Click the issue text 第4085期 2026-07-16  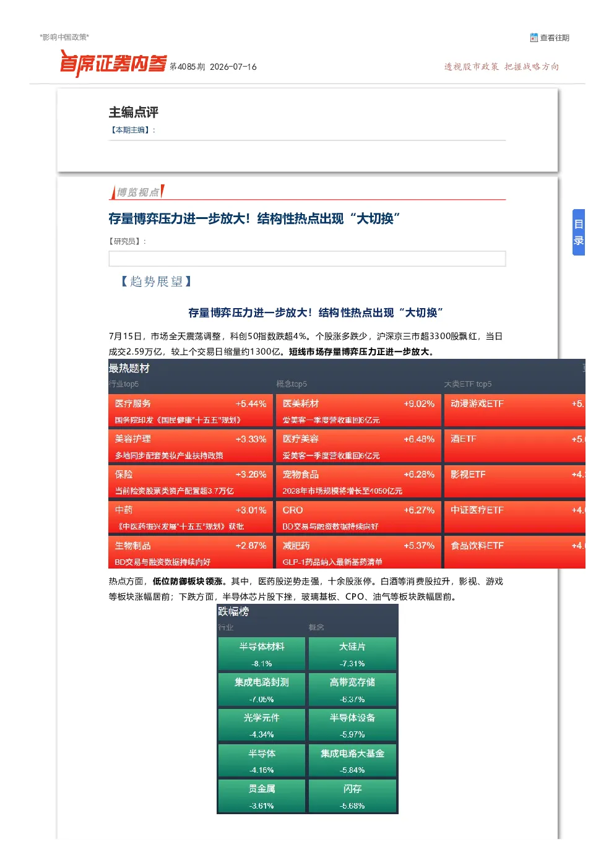click(x=213, y=67)
